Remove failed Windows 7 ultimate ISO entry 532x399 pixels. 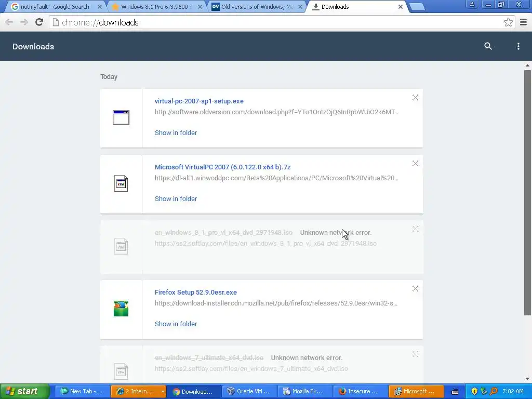pos(415,354)
